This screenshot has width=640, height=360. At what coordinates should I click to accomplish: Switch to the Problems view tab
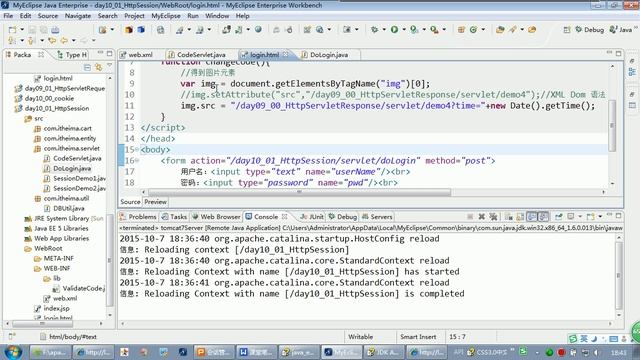pos(138,217)
